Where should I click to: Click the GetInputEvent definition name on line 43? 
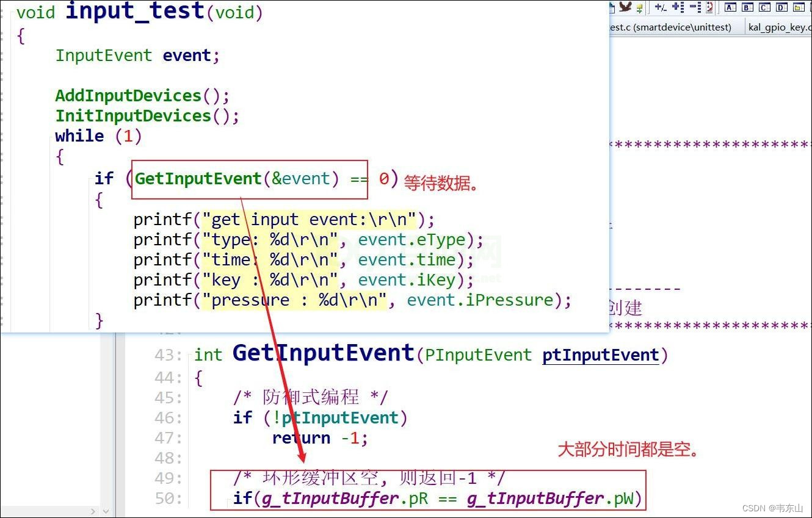coord(324,353)
